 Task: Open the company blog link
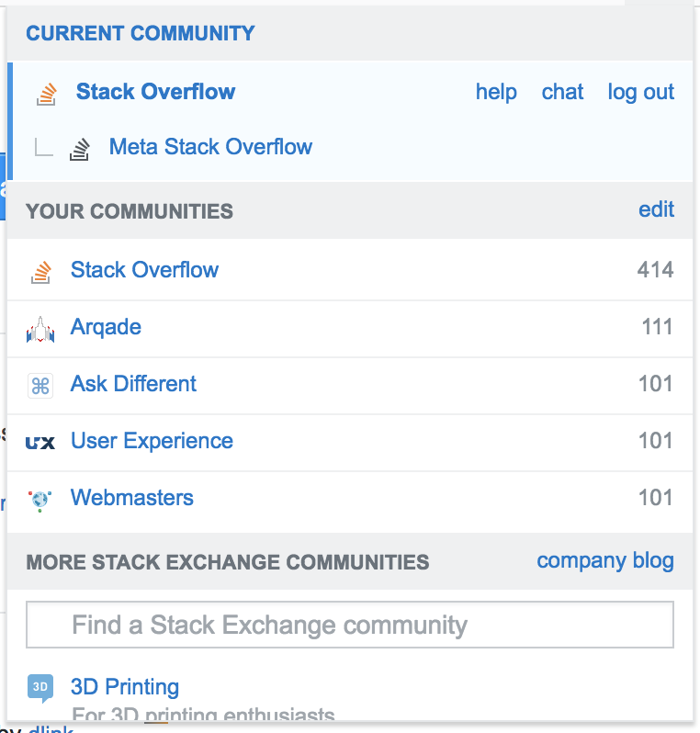coord(605,561)
